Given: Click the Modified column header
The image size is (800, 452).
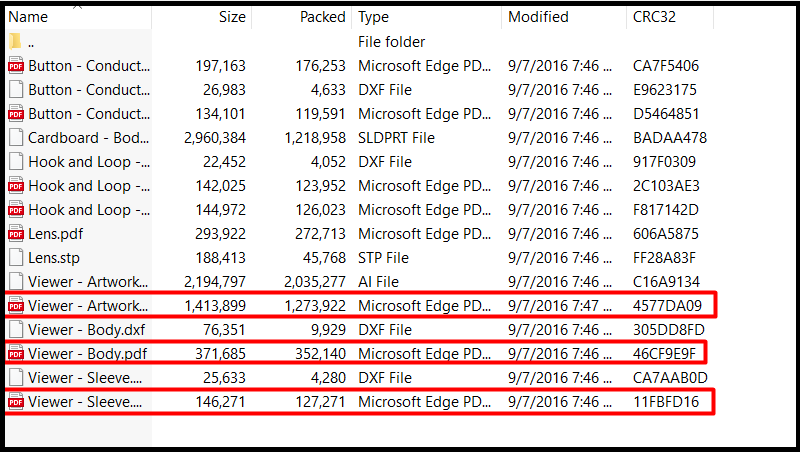Looking at the screenshot, I should tap(564, 17).
